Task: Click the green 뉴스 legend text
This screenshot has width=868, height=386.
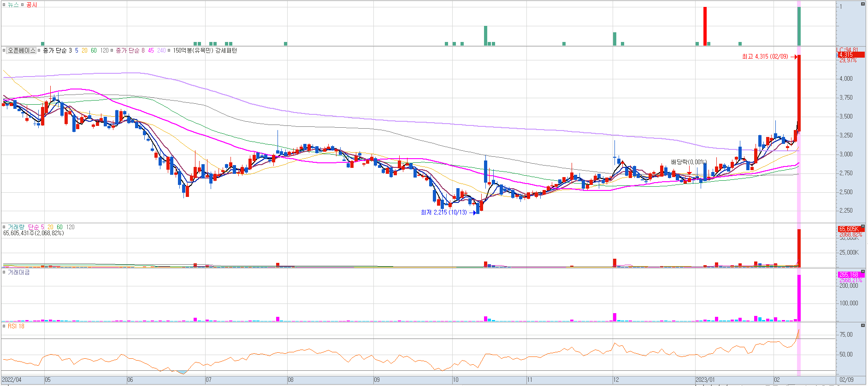Action: [x=13, y=5]
